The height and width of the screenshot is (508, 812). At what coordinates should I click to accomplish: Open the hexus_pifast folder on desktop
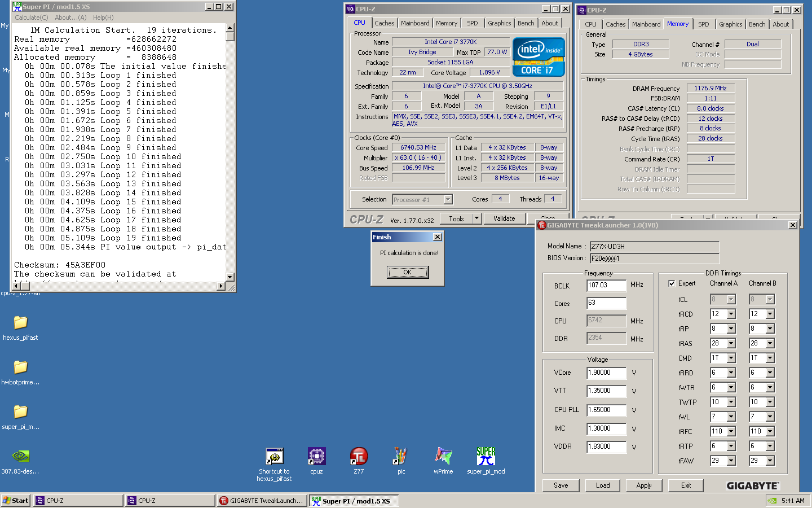click(x=21, y=322)
